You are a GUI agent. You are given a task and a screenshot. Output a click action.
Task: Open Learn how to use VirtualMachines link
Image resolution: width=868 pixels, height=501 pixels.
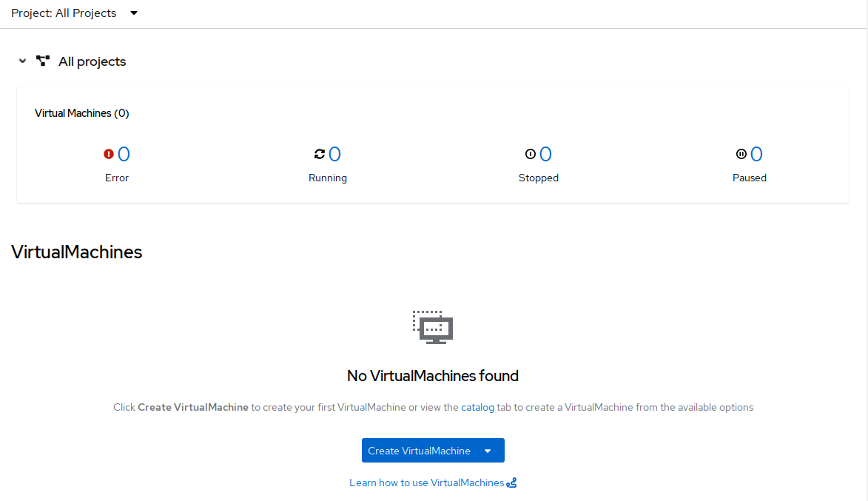pyautogui.click(x=426, y=482)
